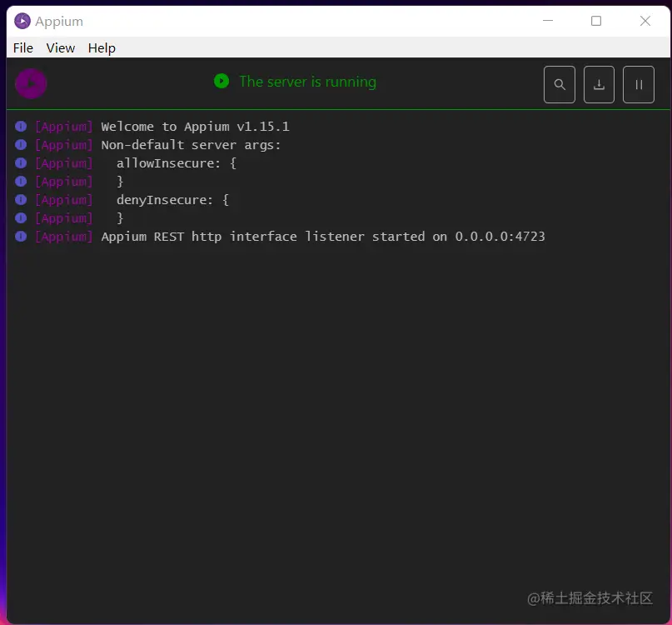
Task: Close the Appium window
Action: 645,21
